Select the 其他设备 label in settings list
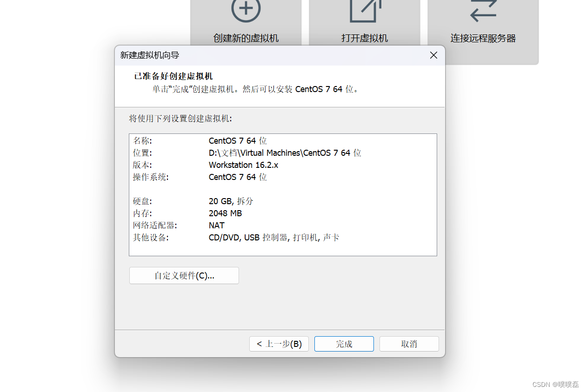This screenshot has width=586, height=392. click(151, 237)
